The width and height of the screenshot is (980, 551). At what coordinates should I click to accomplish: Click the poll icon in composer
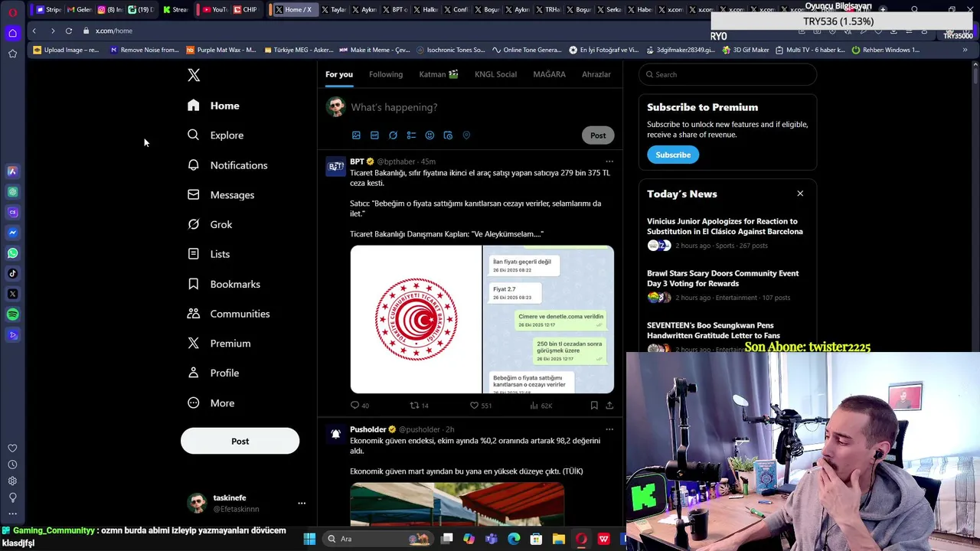pyautogui.click(x=411, y=135)
